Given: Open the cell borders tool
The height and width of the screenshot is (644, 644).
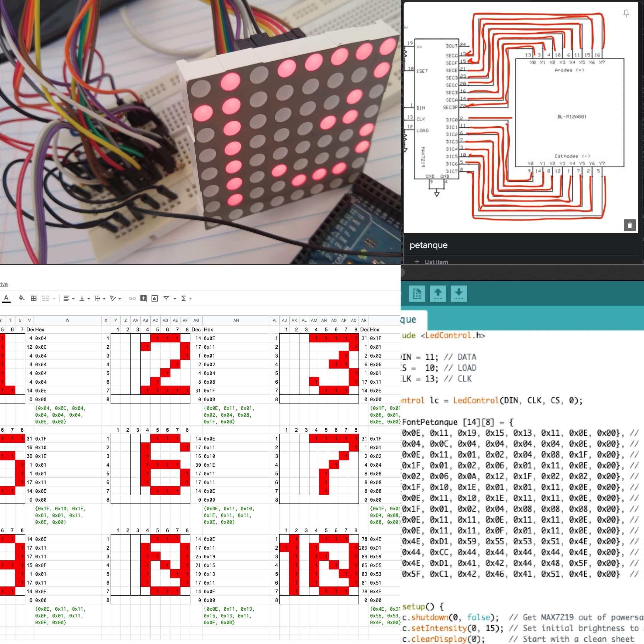Looking at the screenshot, I should coord(34,298).
